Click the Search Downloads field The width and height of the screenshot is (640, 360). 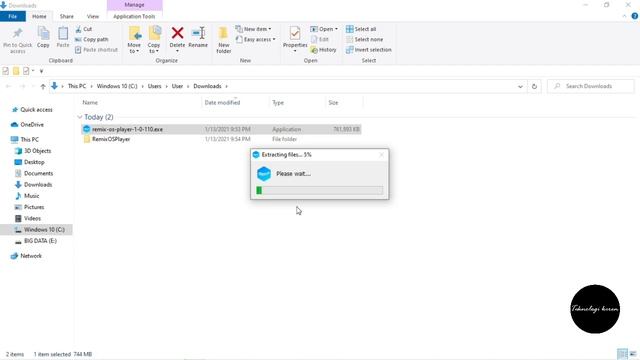(x=591, y=87)
